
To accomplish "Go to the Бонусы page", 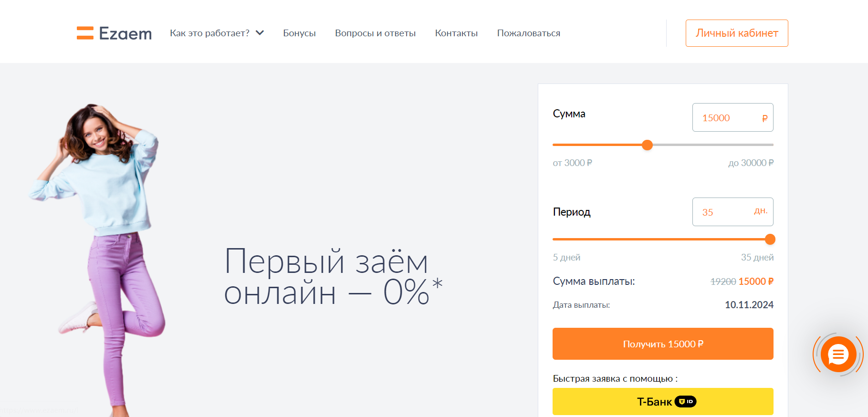I will pos(299,33).
